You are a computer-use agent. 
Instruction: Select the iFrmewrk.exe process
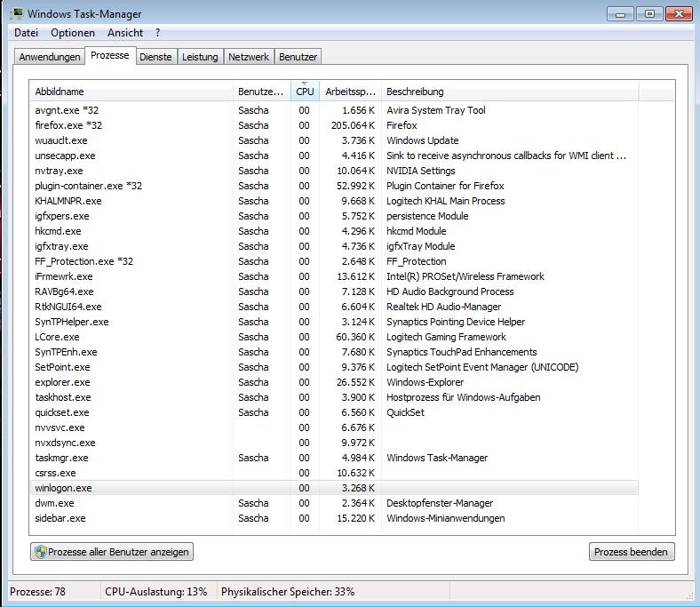click(x=334, y=276)
